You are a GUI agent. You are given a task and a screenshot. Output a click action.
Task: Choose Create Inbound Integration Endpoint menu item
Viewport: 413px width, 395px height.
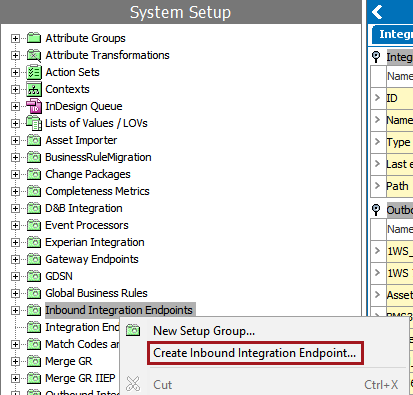(x=255, y=353)
